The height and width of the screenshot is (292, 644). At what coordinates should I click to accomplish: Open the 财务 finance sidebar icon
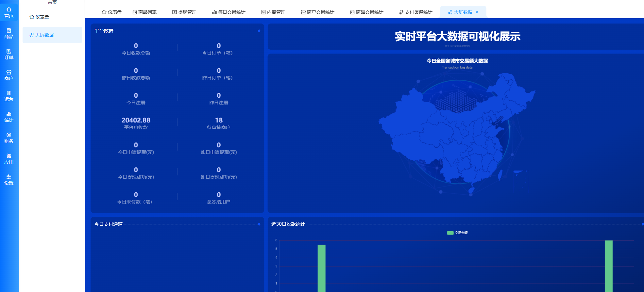[9, 138]
